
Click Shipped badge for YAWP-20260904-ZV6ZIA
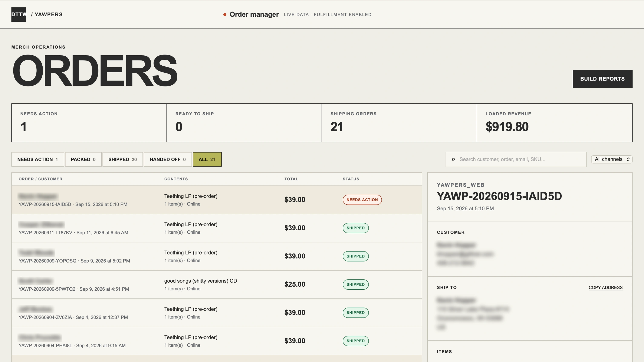[x=355, y=313]
